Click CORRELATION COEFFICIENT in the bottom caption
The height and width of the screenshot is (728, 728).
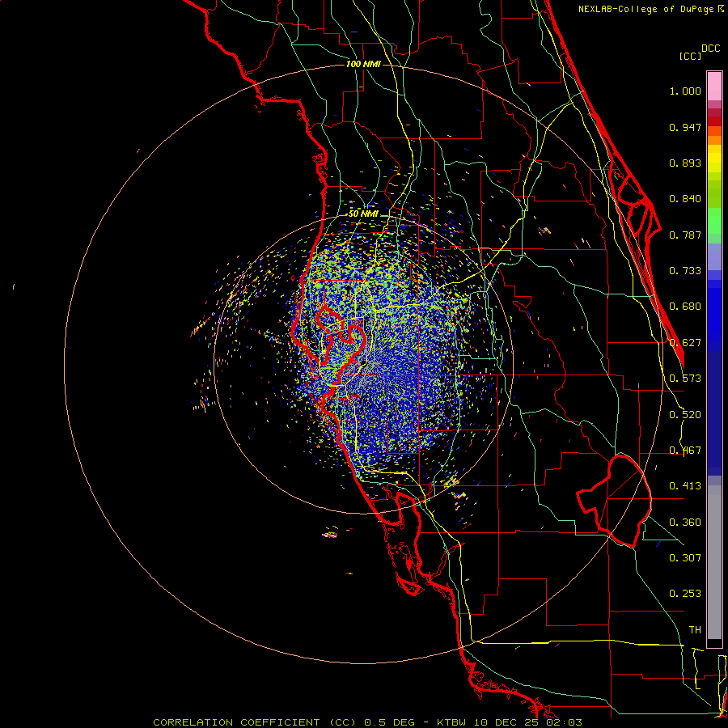coord(236,722)
